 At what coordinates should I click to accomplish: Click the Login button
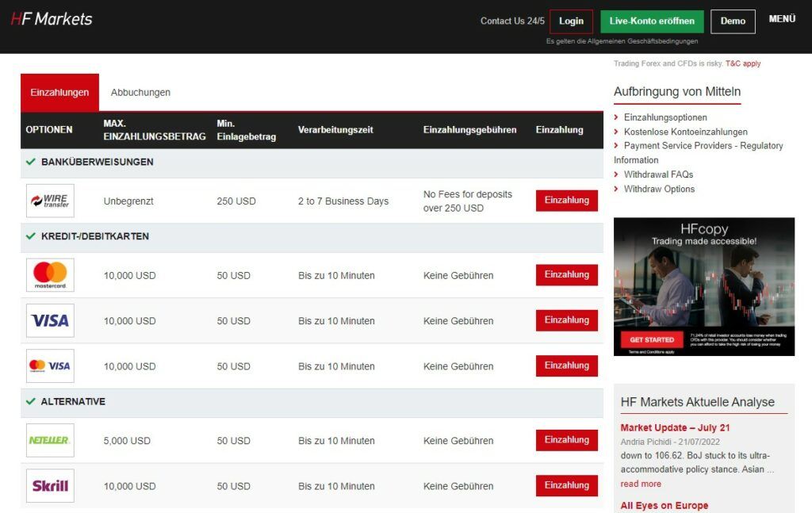tap(571, 21)
